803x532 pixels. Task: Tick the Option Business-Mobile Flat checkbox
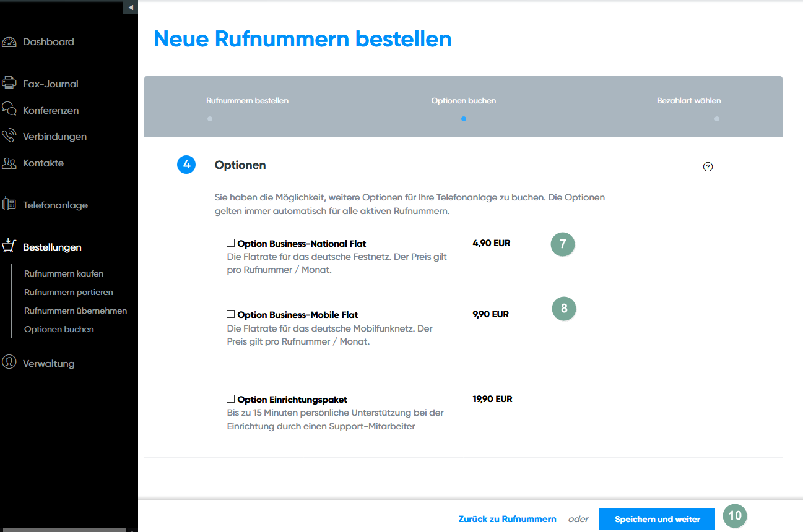pyautogui.click(x=231, y=314)
